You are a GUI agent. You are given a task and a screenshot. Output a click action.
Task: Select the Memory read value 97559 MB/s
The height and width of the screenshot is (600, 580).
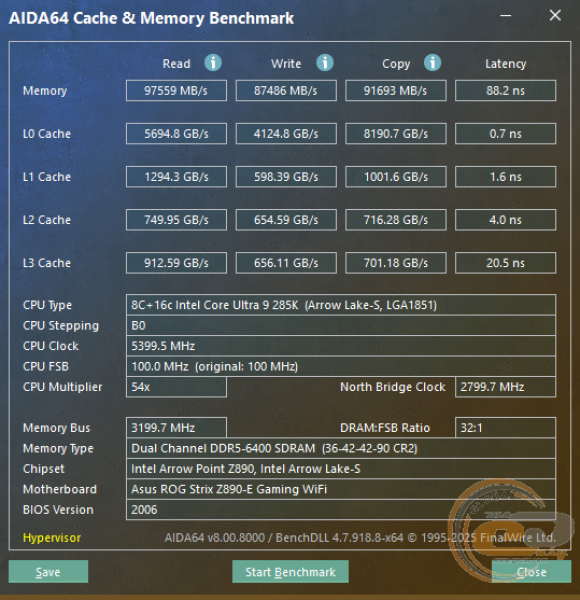[x=176, y=91]
